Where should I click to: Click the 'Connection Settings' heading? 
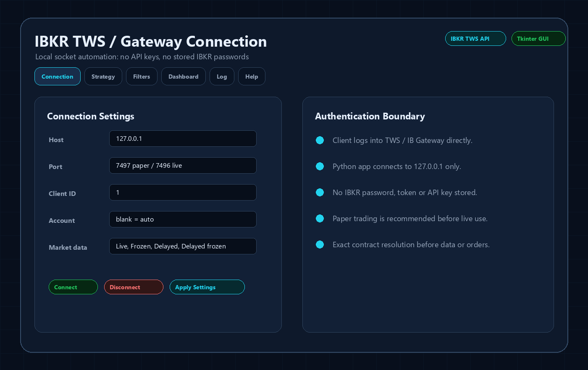(91, 116)
